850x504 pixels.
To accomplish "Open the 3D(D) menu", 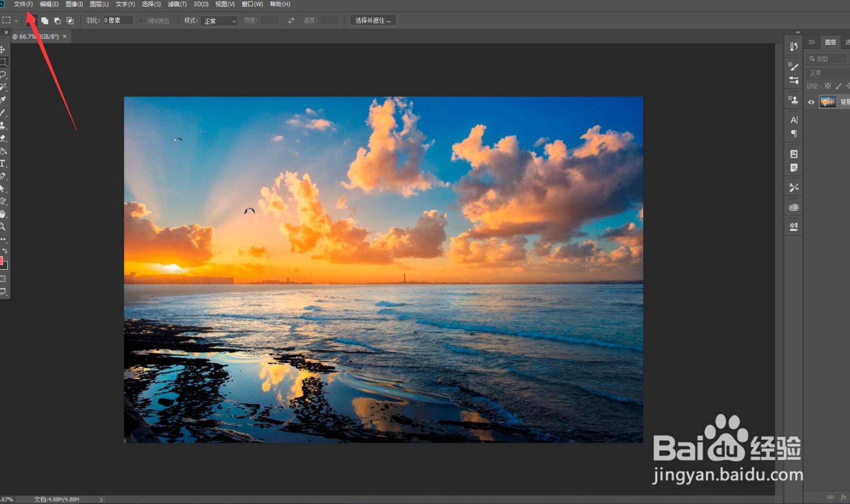I will click(201, 4).
